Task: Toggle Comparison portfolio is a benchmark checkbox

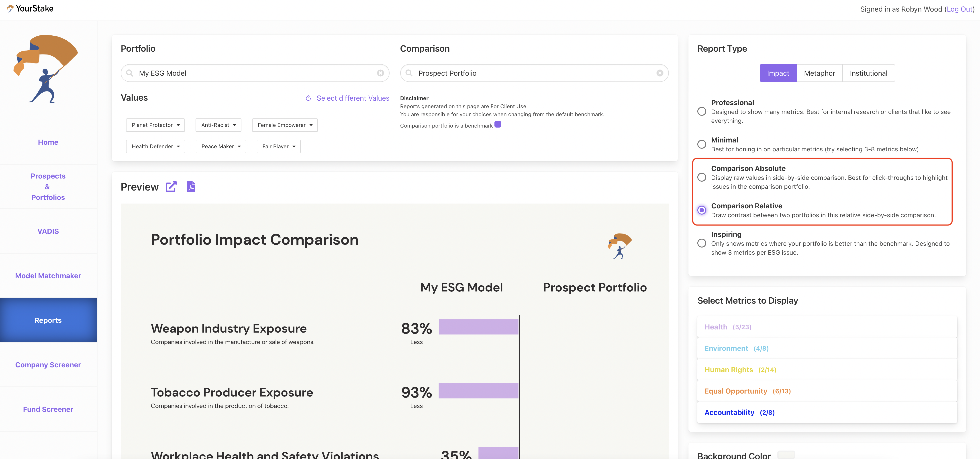Action: [498, 125]
